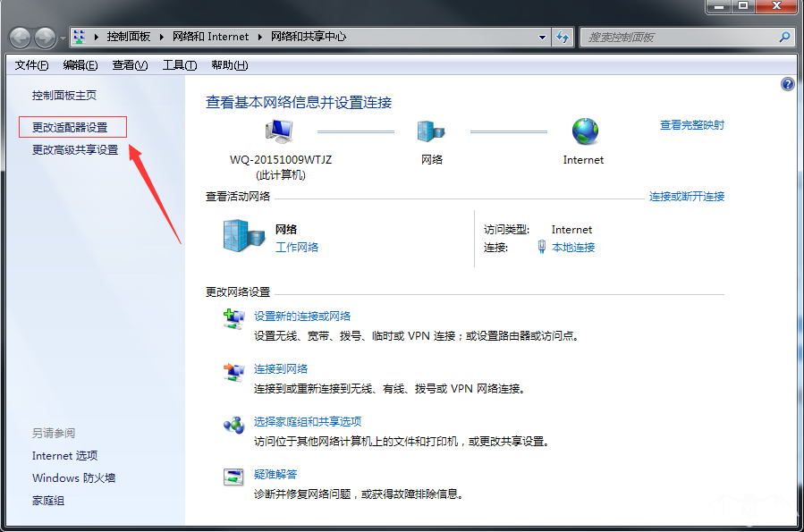
Task: Open the 文件(F) menu
Action: pos(32,65)
